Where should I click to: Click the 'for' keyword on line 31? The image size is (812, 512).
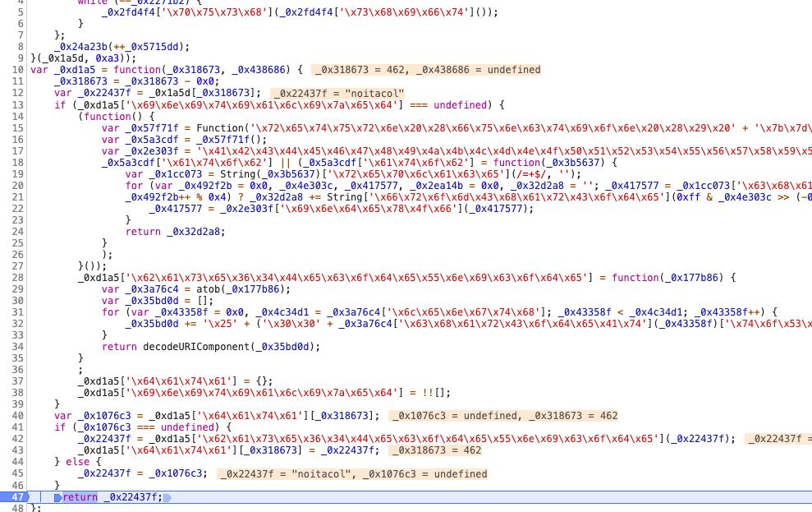pyautogui.click(x=110, y=312)
